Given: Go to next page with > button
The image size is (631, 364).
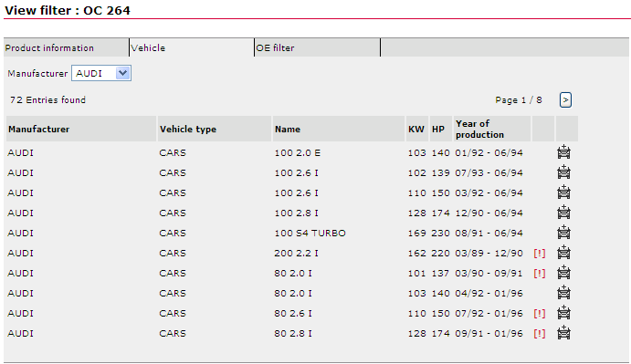Looking at the screenshot, I should (565, 100).
